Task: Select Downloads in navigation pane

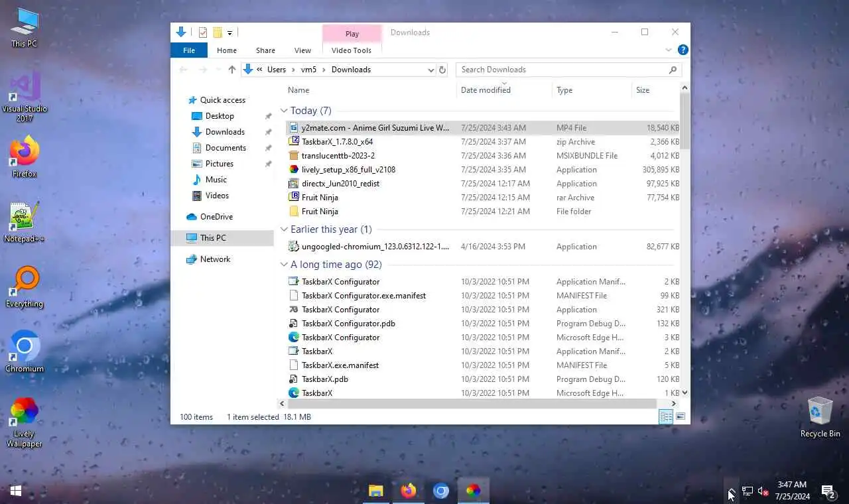Action: (x=225, y=132)
